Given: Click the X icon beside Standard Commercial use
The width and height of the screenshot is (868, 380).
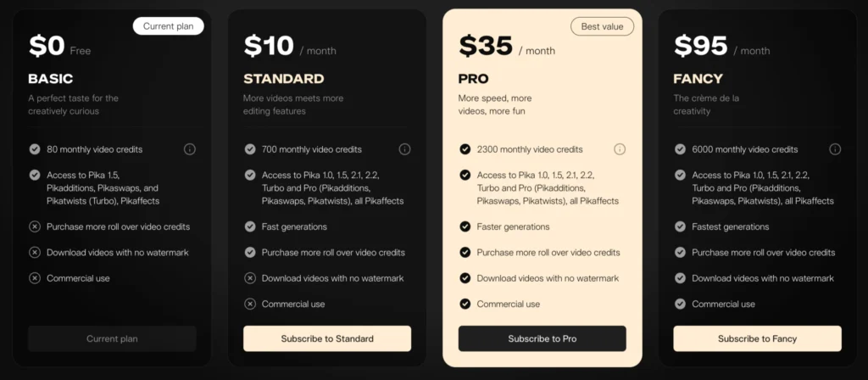Looking at the screenshot, I should pos(250,304).
